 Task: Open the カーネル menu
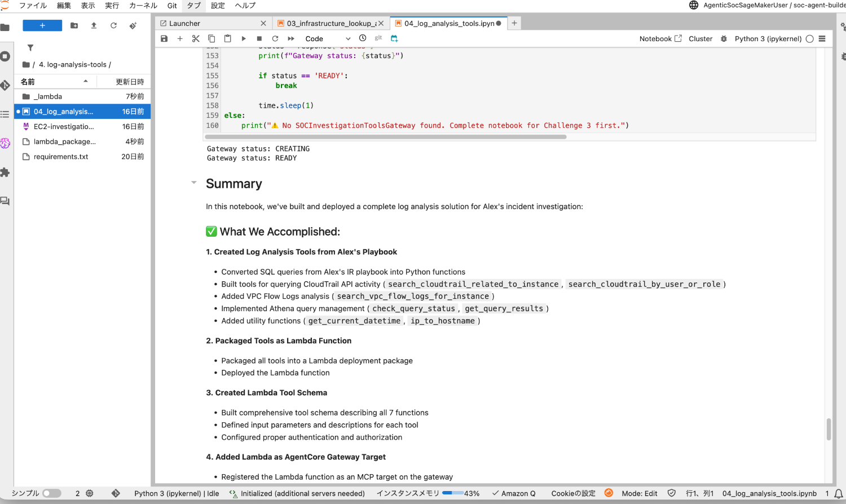click(143, 6)
